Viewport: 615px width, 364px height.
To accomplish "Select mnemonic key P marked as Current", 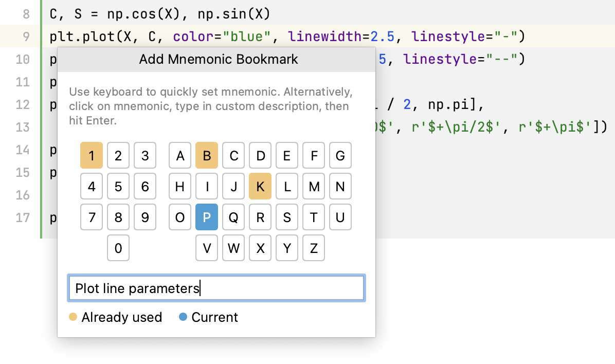I will click(206, 217).
